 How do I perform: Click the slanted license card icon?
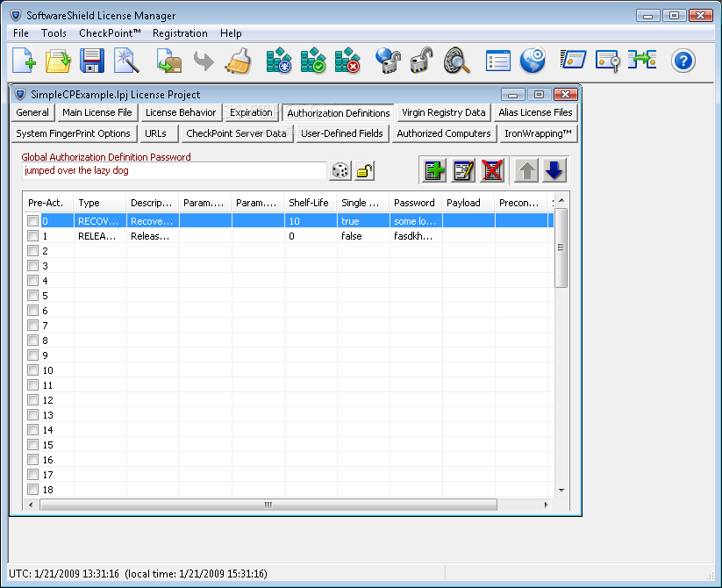click(573, 61)
